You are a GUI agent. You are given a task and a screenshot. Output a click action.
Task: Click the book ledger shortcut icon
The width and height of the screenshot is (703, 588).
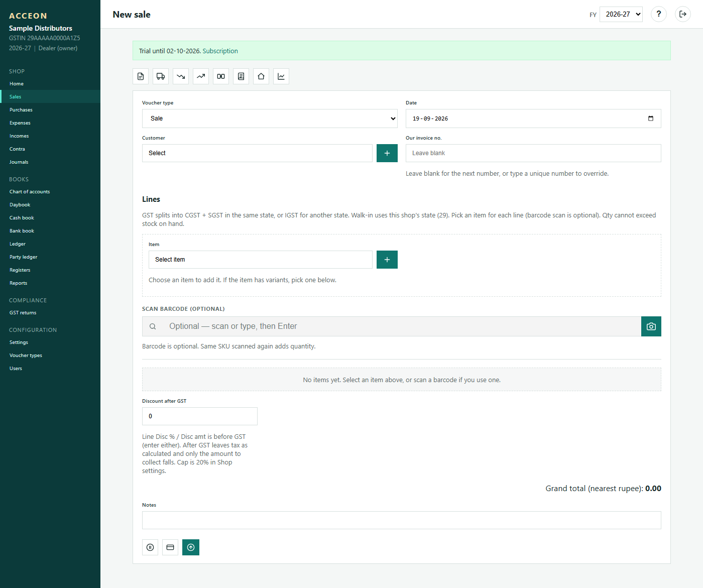[x=241, y=76]
